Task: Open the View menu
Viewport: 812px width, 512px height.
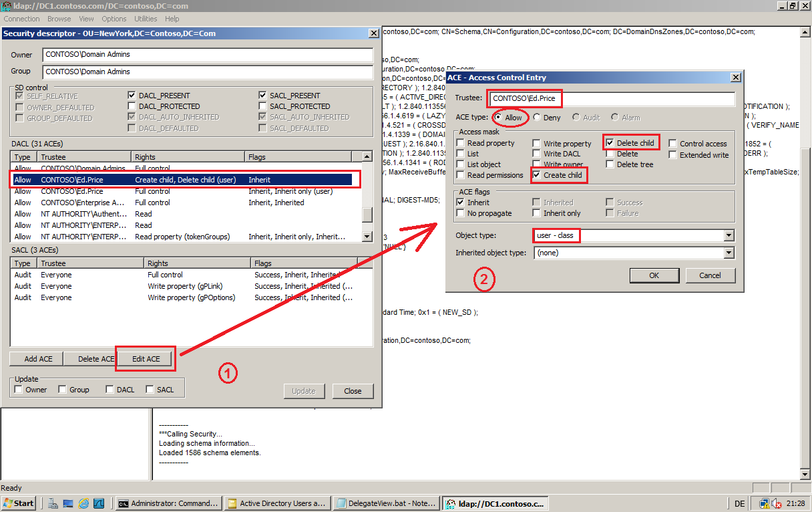Action: [x=86, y=19]
